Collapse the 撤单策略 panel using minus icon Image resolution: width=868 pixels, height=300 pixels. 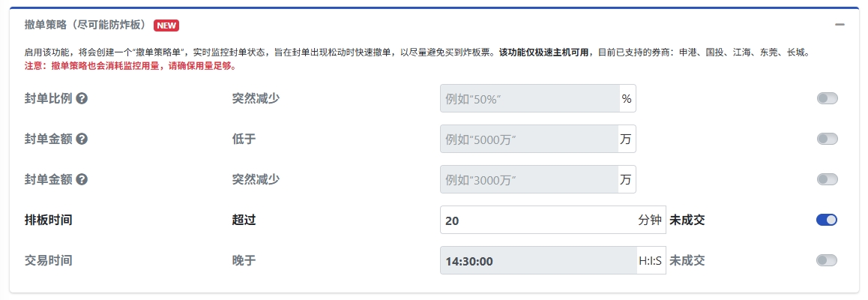point(840,25)
